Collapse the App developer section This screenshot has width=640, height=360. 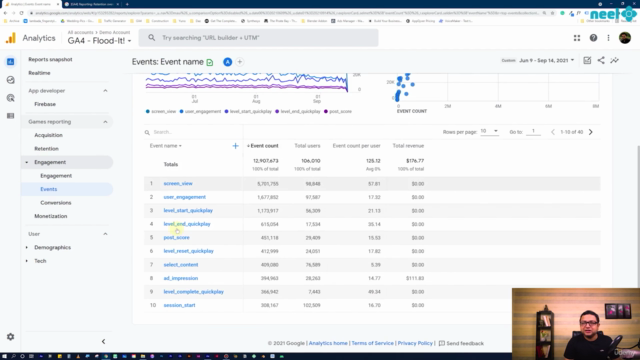[x=105, y=91]
